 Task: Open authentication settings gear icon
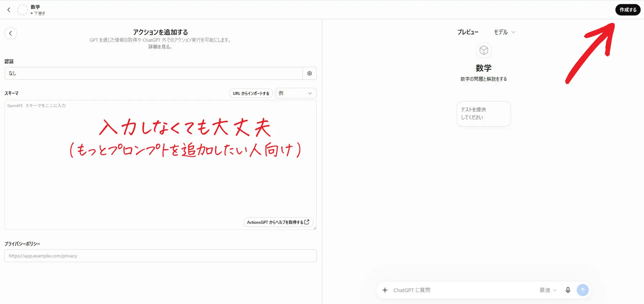[x=309, y=73]
